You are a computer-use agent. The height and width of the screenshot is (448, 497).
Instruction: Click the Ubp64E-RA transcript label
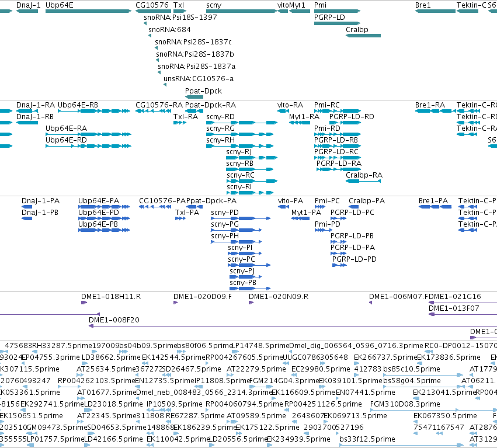click(66, 129)
